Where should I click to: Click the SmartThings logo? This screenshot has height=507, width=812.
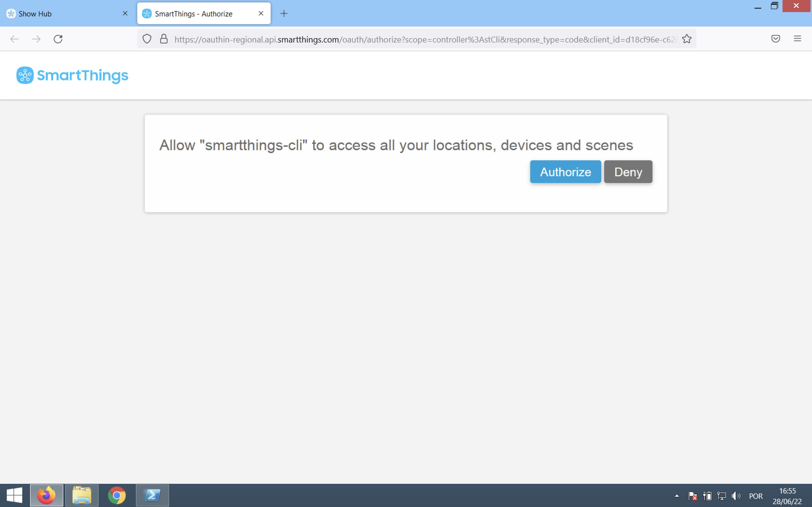[72, 75]
